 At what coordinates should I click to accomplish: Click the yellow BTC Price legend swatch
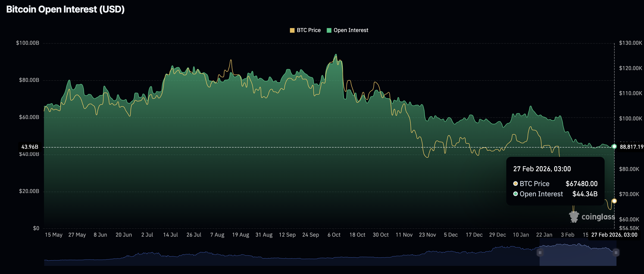pos(292,31)
